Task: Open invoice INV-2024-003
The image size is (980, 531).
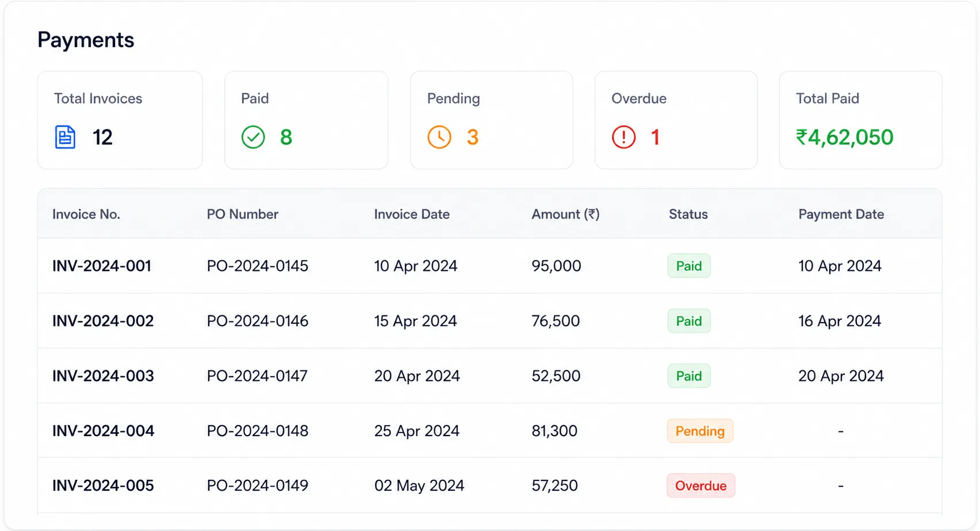Action: pyautogui.click(x=103, y=376)
